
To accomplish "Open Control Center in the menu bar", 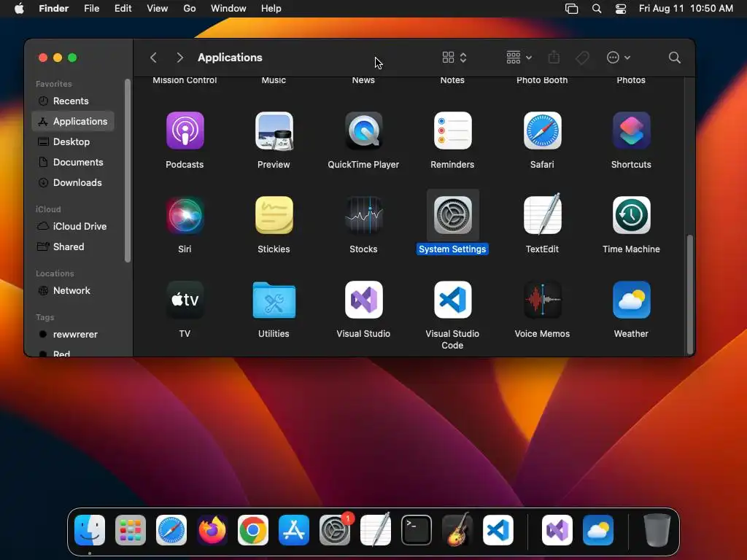I will point(621,9).
